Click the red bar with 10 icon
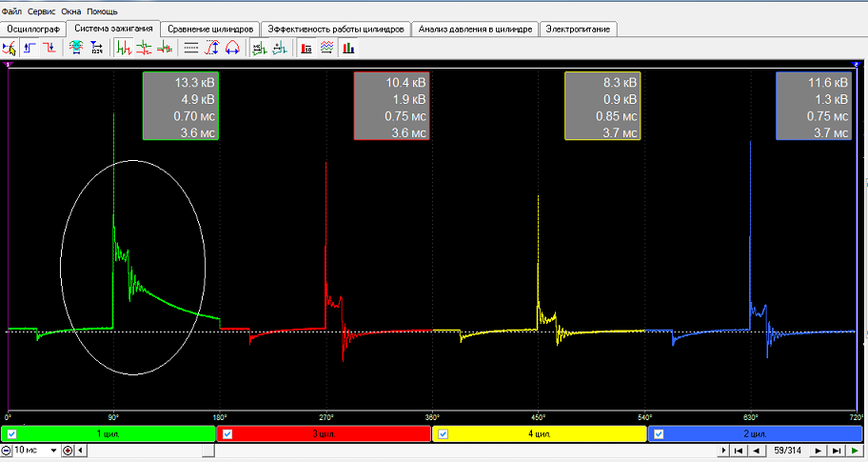Screen dimensions: 868x462 pyautogui.click(x=306, y=48)
